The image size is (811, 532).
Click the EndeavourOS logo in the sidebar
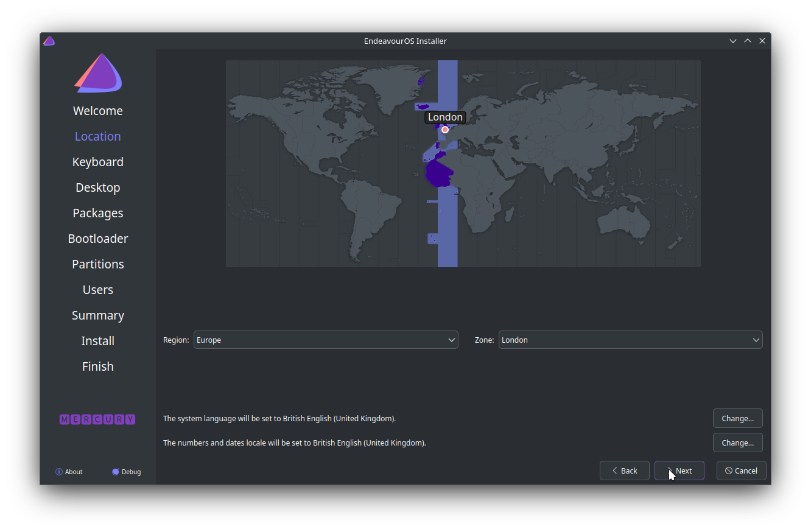pos(98,73)
